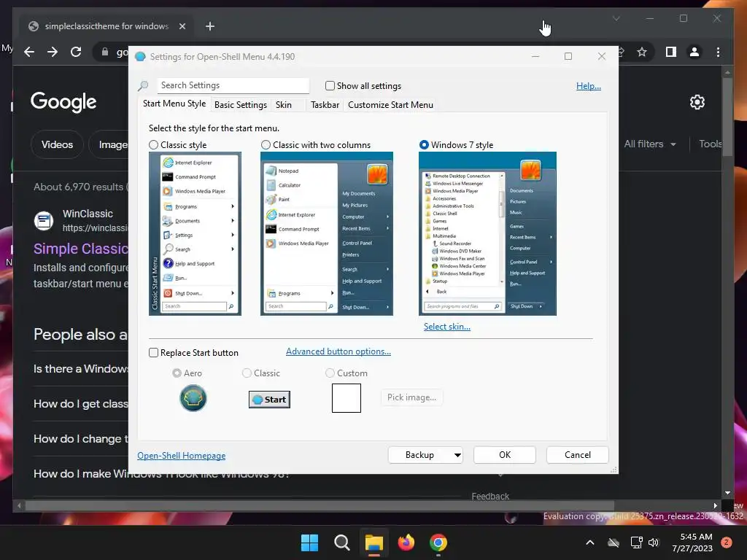This screenshot has height=560, width=747.
Task: Open taskbar Search
Action: pos(341,542)
